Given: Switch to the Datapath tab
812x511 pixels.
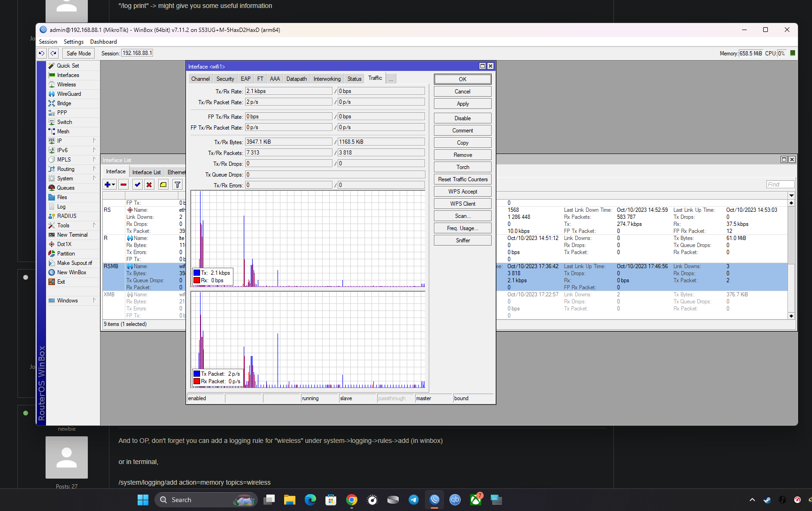Looking at the screenshot, I should pyautogui.click(x=296, y=79).
